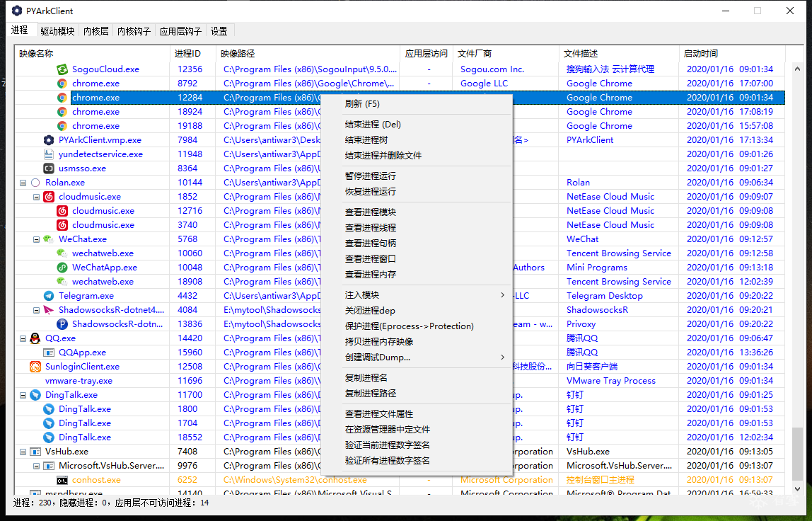This screenshot has height=521, width=812.
Task: Click the WeChat.exe icon
Action: (49, 239)
